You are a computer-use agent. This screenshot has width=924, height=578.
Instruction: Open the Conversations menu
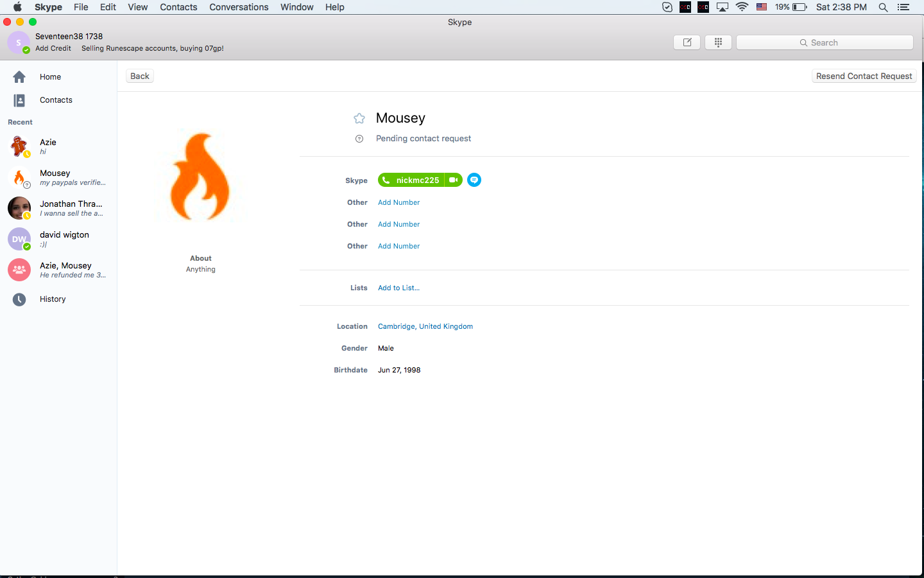coord(239,7)
